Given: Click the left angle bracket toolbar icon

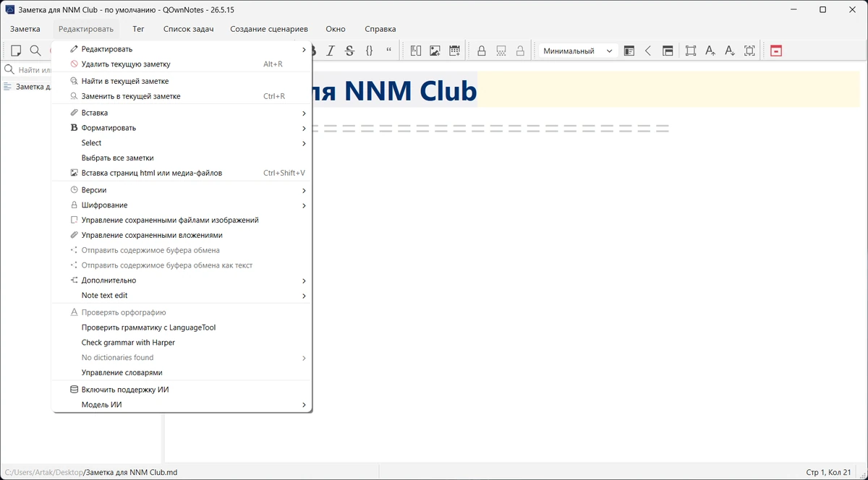Looking at the screenshot, I should click(x=648, y=51).
